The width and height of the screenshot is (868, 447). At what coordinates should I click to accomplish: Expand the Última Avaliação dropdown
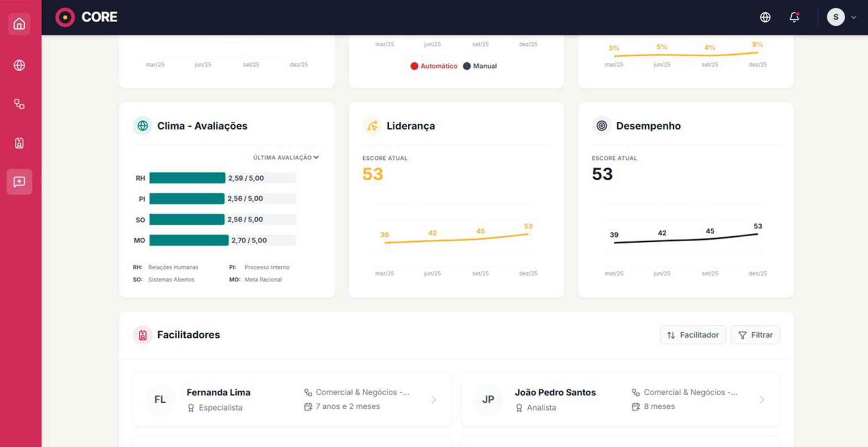click(286, 158)
